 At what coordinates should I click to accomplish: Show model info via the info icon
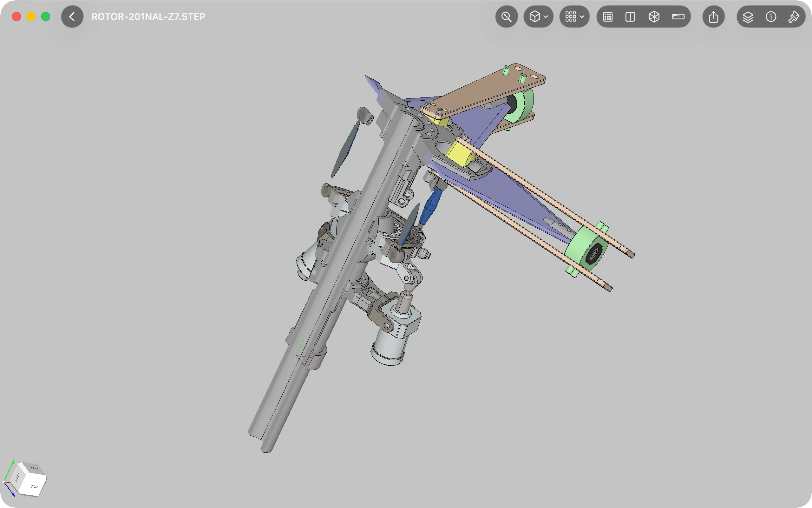point(771,17)
